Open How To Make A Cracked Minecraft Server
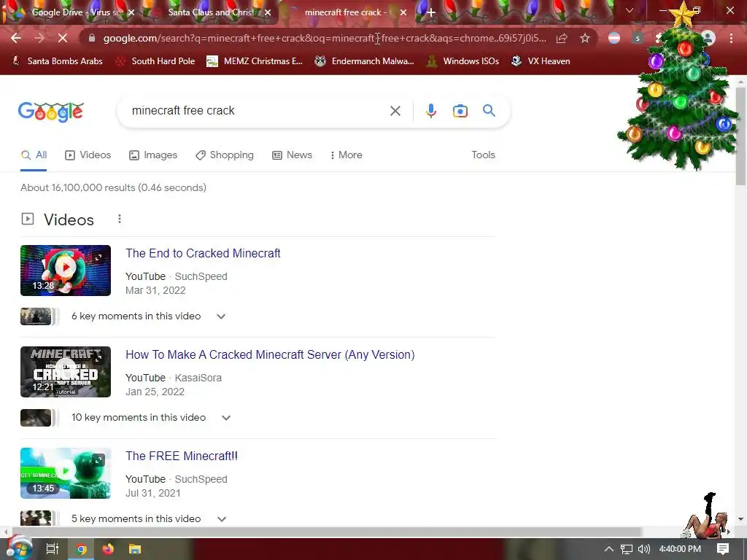This screenshot has height=560, width=747. [270, 355]
